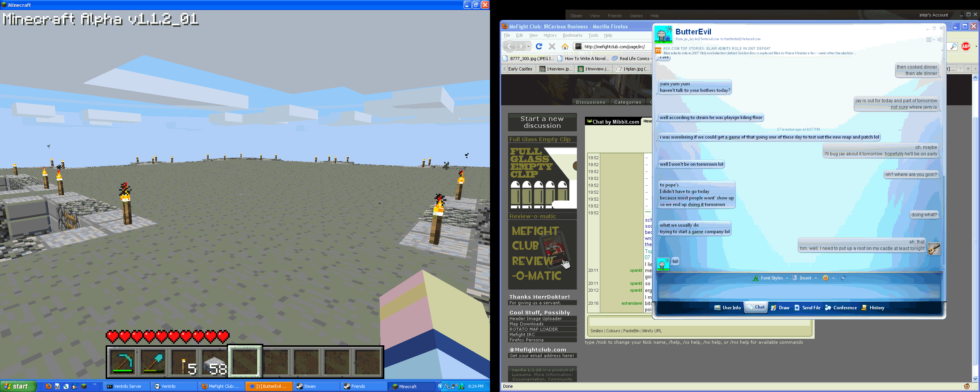Select 14seview.jpg Firefox tab
The image size is (980, 392).
click(556, 69)
